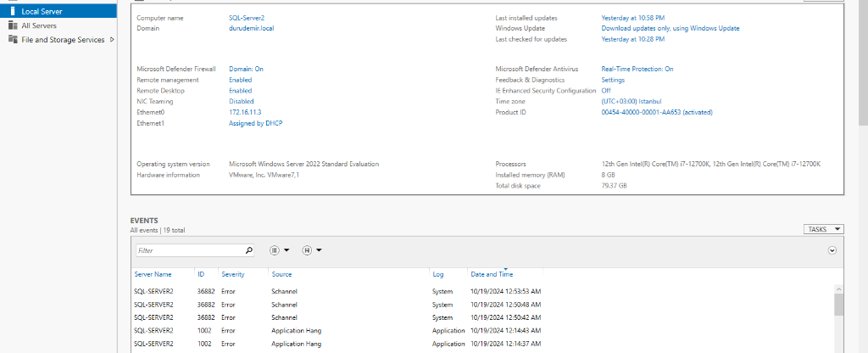Viewport: 868px width, 353px height.
Task: Expand File and Storage Services submenu arrow
Action: point(113,40)
